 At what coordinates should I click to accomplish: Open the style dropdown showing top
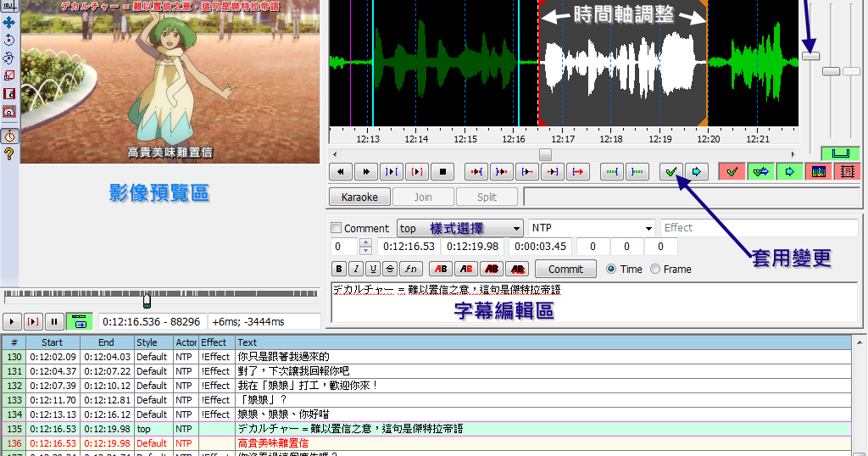(460, 228)
